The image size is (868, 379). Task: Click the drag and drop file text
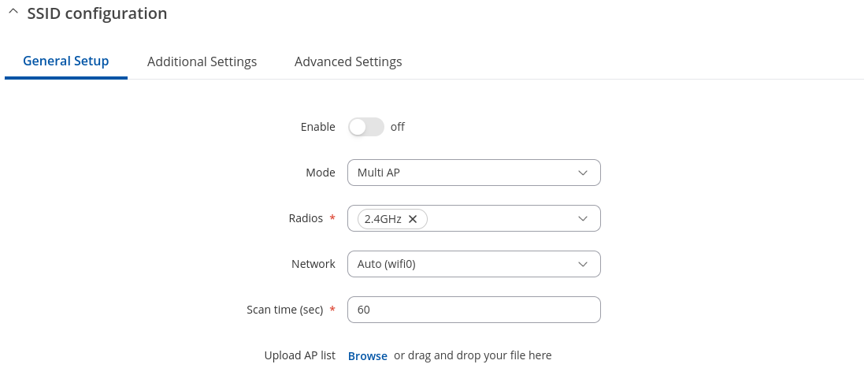[x=473, y=355]
